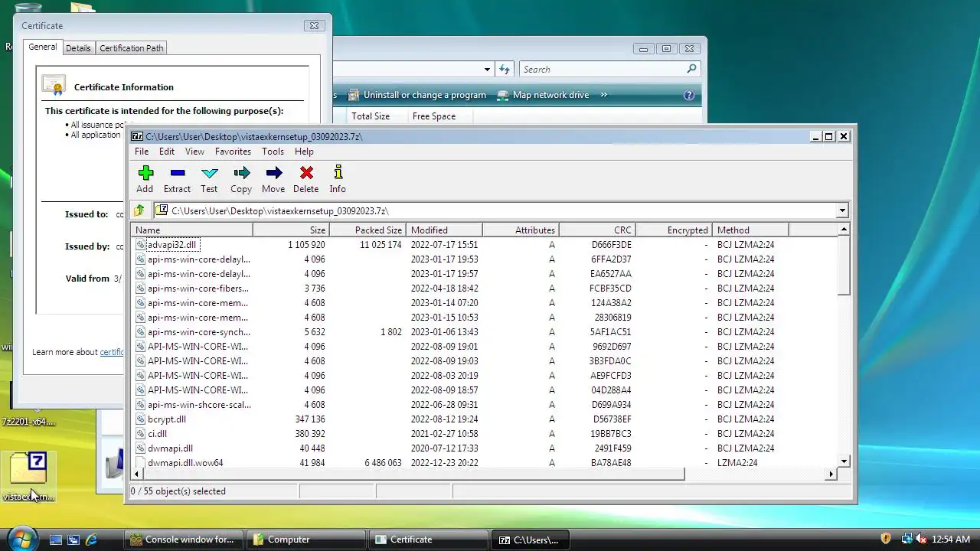Open the Favorites menu in 7-Zip

pos(233,152)
